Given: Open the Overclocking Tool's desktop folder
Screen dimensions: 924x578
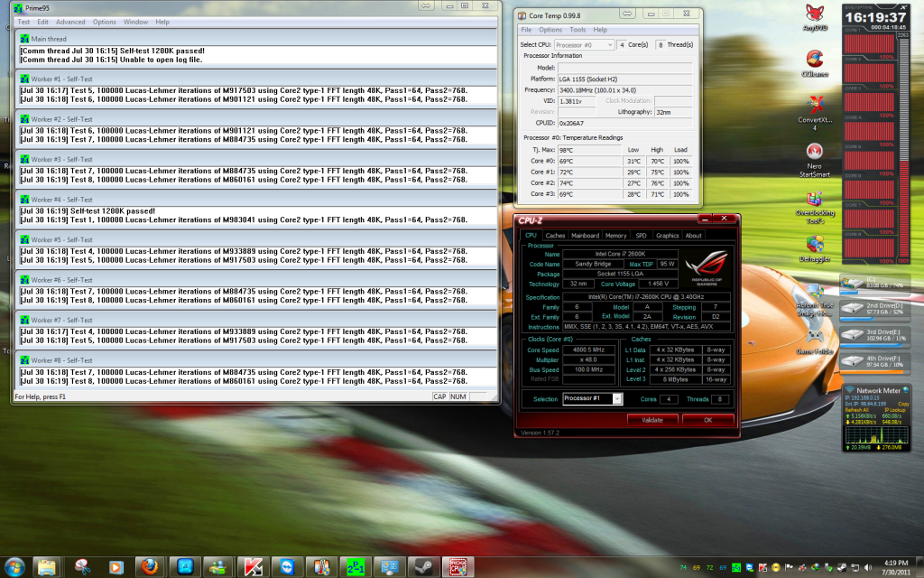Looking at the screenshot, I should coord(815,207).
